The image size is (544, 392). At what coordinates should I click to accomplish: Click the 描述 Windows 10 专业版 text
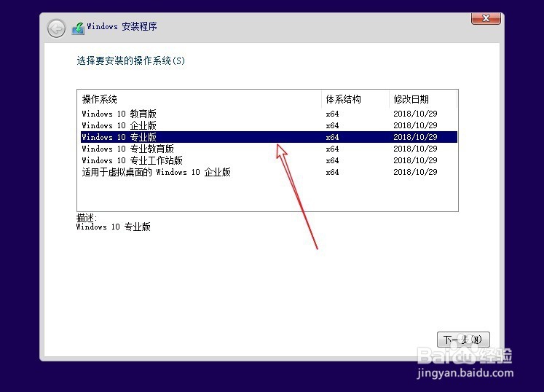click(x=113, y=222)
